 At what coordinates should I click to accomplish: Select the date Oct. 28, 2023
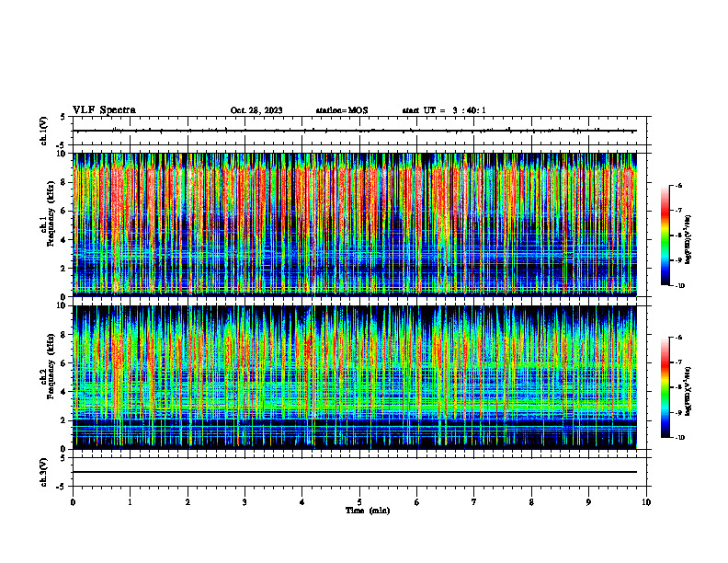pos(256,110)
